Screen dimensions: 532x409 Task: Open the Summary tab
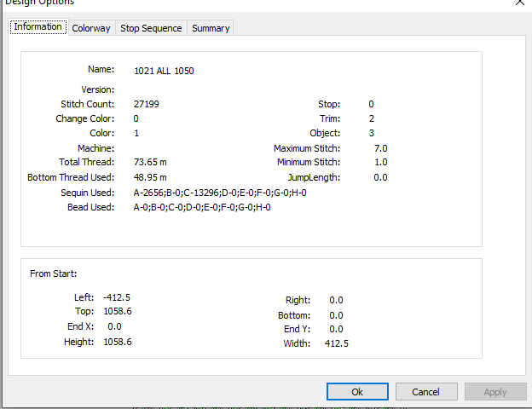[x=211, y=28]
